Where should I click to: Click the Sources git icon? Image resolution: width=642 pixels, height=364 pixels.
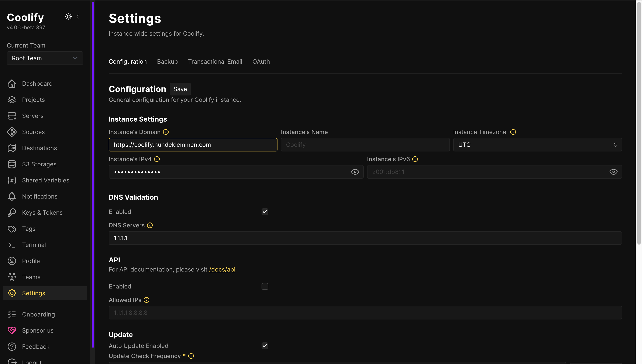pyautogui.click(x=12, y=132)
